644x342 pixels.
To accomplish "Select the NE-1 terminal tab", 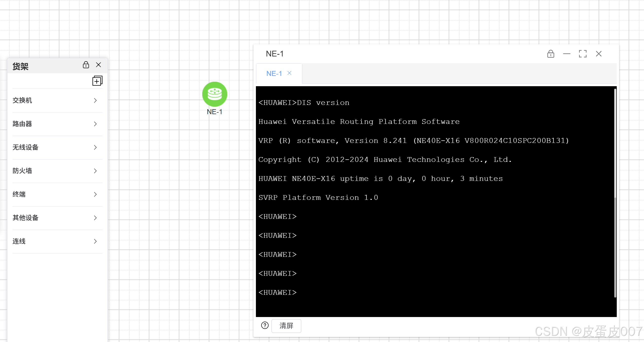I will [x=274, y=73].
